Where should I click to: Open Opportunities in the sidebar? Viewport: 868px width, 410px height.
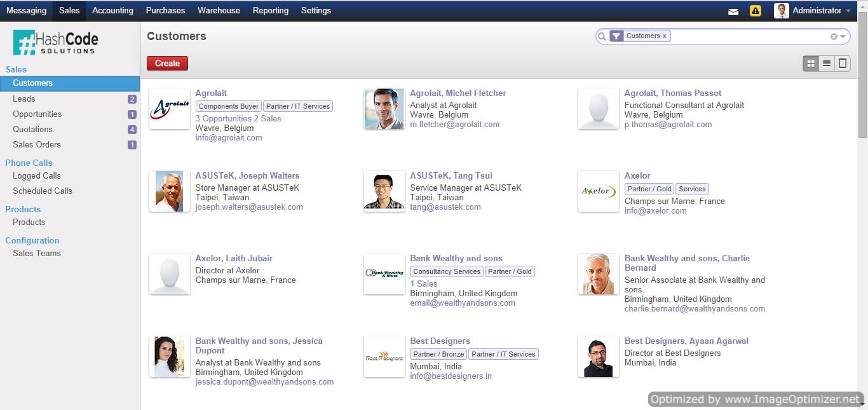pyautogui.click(x=70, y=114)
